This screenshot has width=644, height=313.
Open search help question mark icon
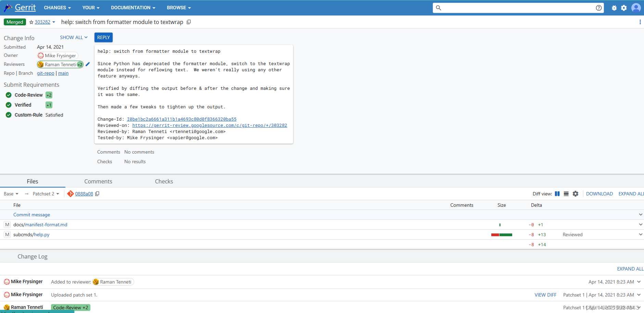(x=599, y=8)
